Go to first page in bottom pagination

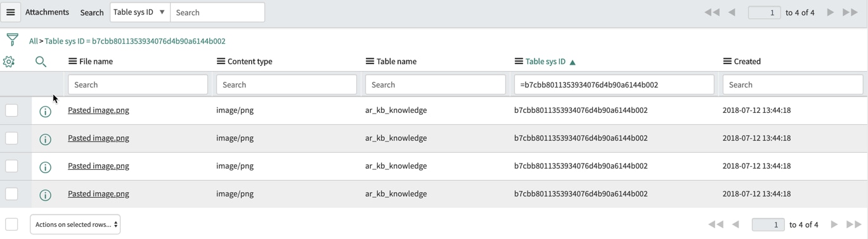(x=716, y=224)
